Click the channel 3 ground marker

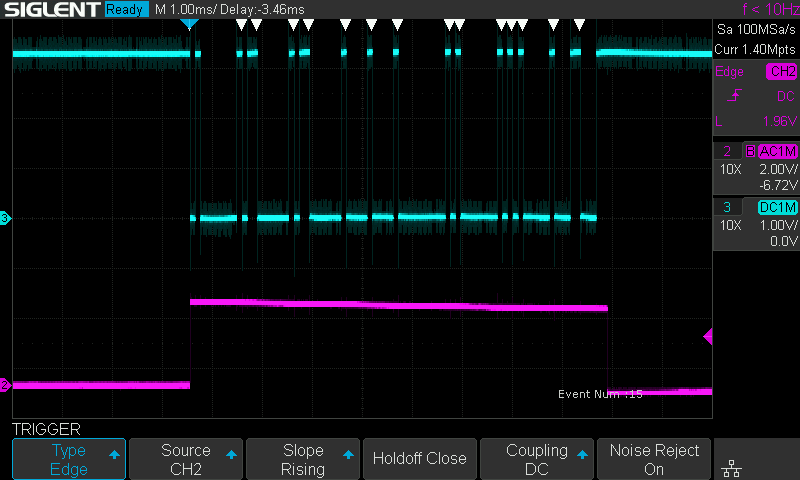(5, 218)
